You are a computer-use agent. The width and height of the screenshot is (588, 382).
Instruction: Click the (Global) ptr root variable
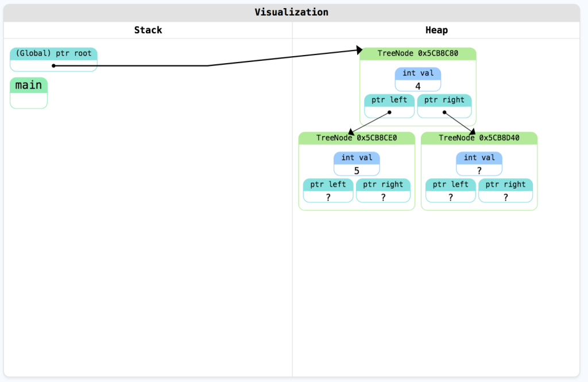pyautogui.click(x=53, y=54)
